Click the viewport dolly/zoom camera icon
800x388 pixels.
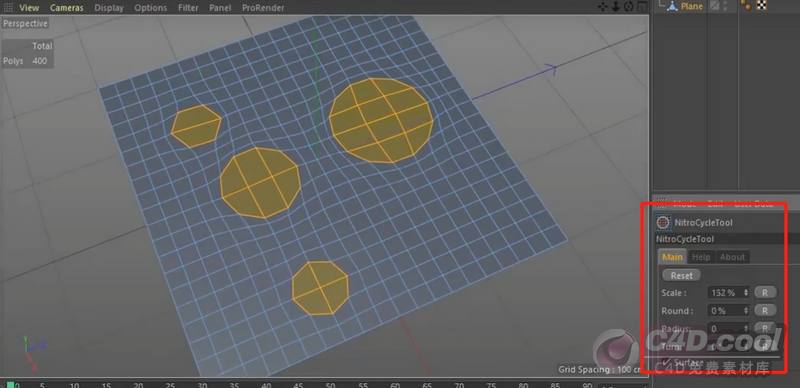(616, 7)
